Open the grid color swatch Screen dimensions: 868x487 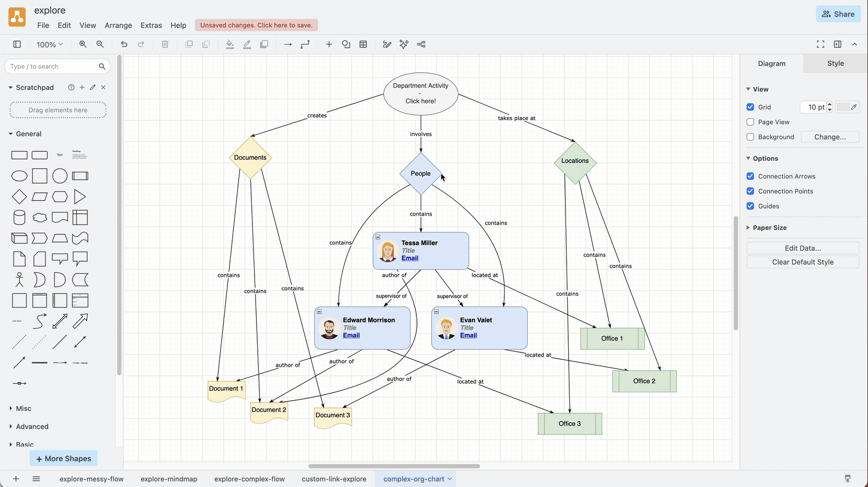pos(847,107)
